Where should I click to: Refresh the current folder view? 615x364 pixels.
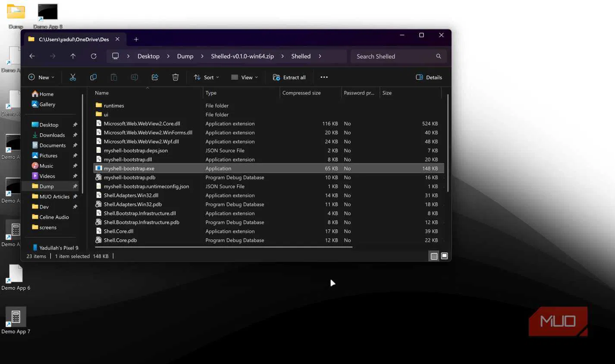pos(94,56)
